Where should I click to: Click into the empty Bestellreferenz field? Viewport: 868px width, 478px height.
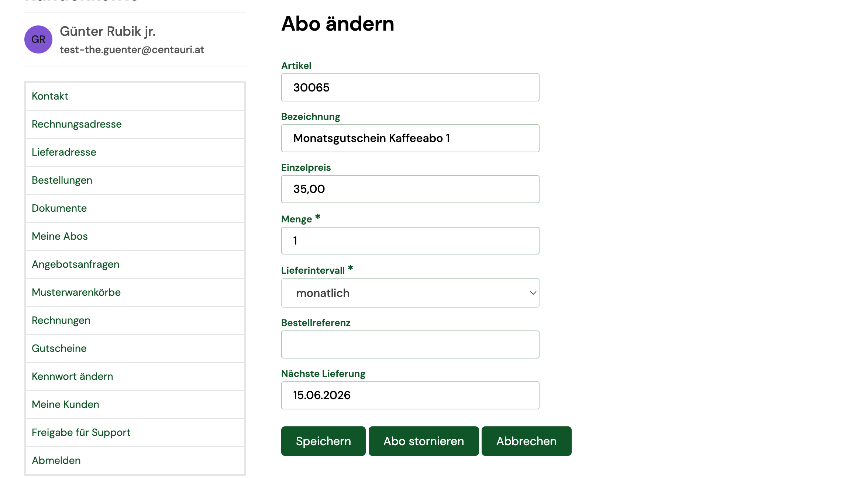pos(410,344)
